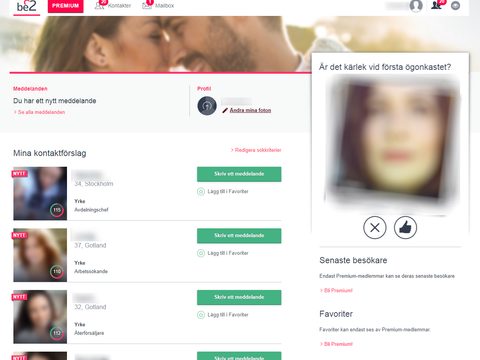Write a message to the Stockholm contact
The height and width of the screenshot is (360, 480).
239,174
